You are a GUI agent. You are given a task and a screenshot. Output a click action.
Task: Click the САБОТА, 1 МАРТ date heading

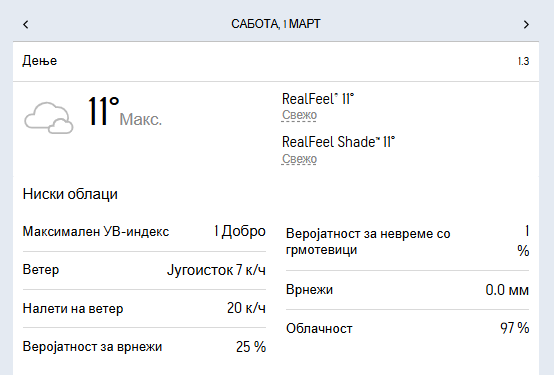276,24
